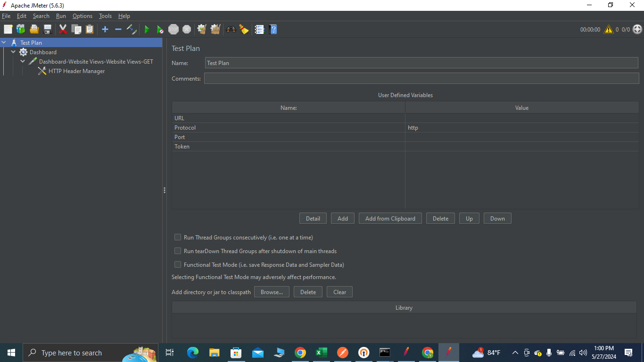644x362 pixels.
Task: Expand all nodes with the plus icon
Action: 105,29
